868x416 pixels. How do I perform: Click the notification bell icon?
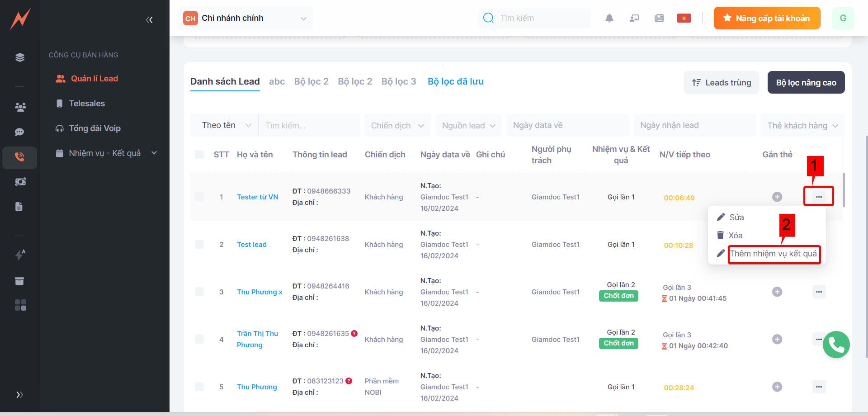coord(609,18)
